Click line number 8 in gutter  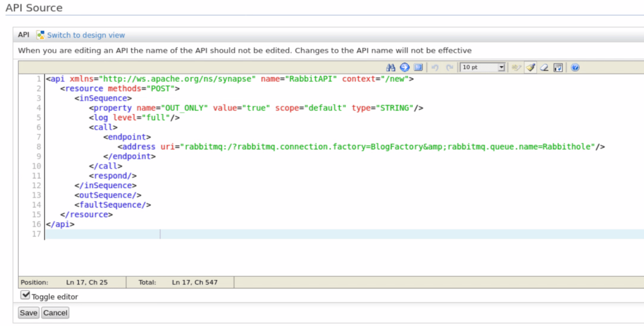click(x=38, y=147)
